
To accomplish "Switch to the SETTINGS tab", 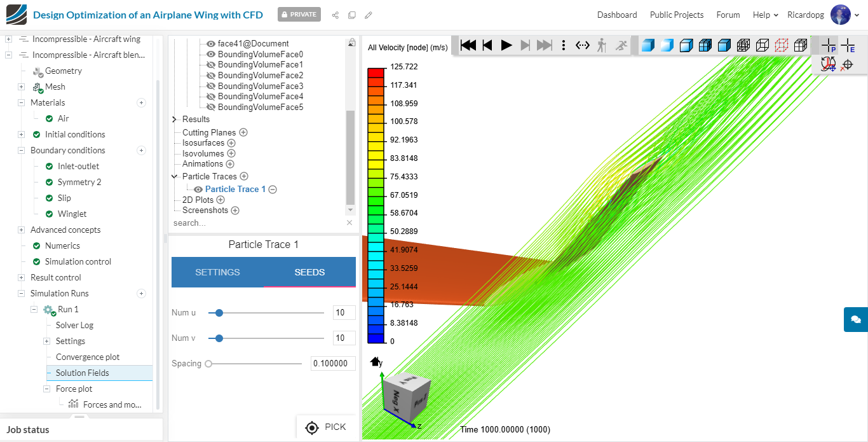I will pyautogui.click(x=217, y=272).
